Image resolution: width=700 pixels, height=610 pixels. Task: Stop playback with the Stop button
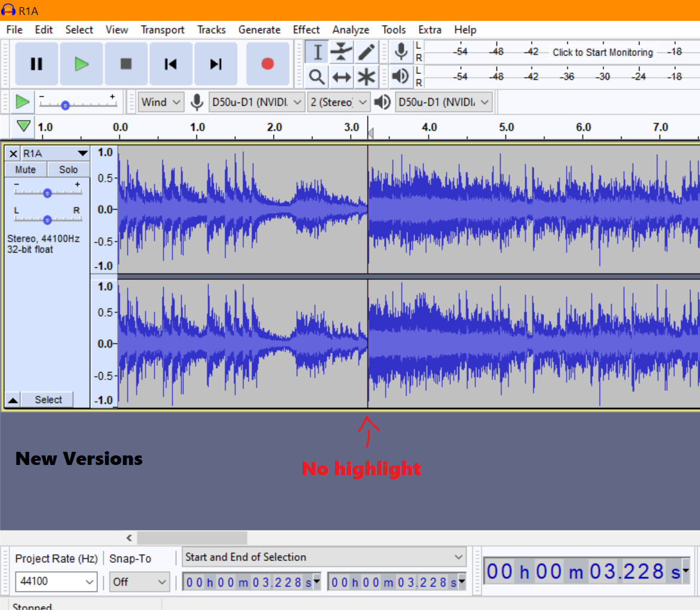(126, 64)
